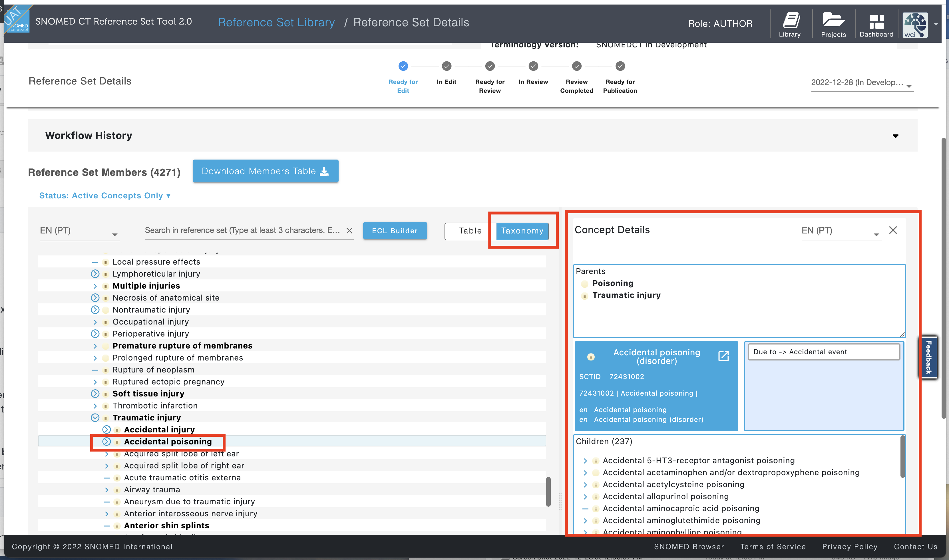Image resolution: width=949 pixels, height=560 pixels.
Task: Click the Ready for Publication step circle
Action: tap(620, 66)
